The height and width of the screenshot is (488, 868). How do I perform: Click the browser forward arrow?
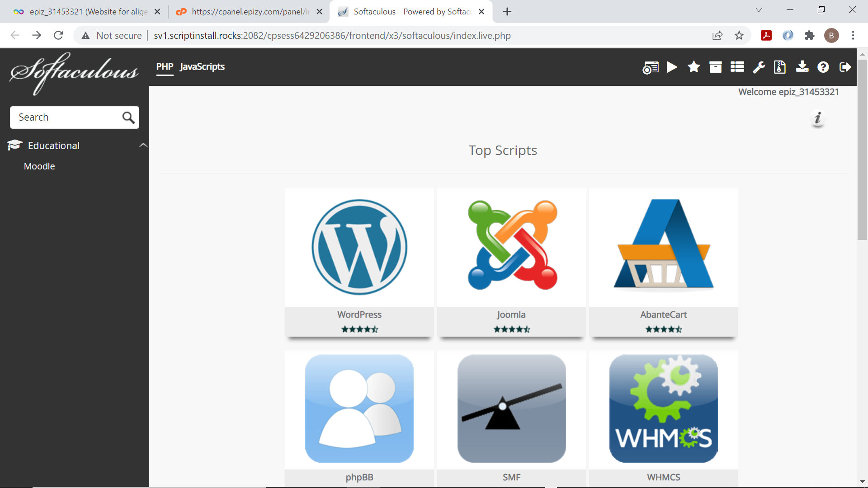pyautogui.click(x=37, y=35)
